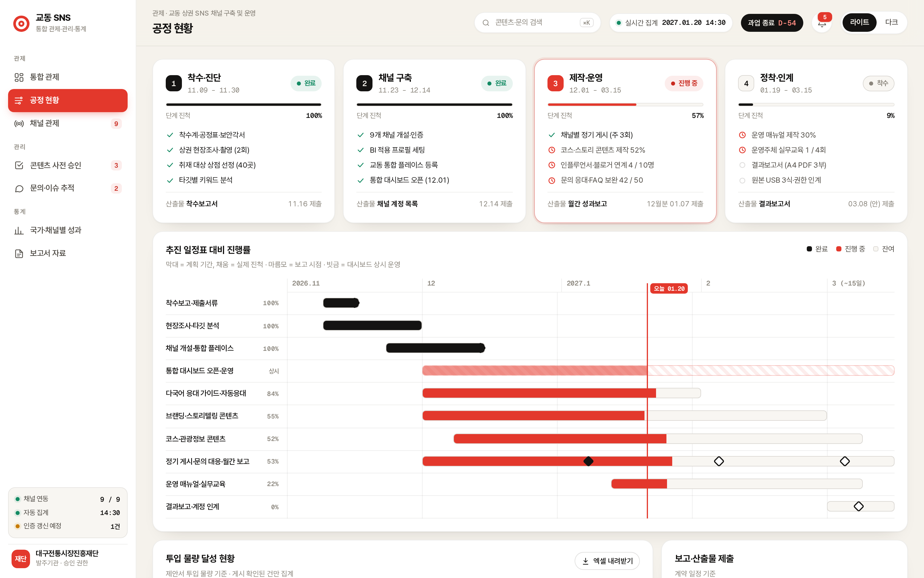Click the 결과보고서 deliverable text
This screenshot has height=578, width=924.
click(x=774, y=204)
